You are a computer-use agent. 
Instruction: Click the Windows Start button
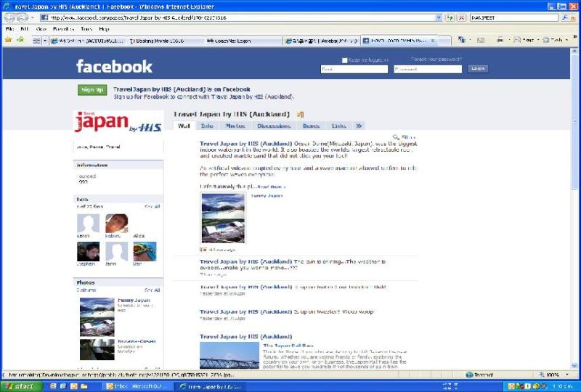21,386
